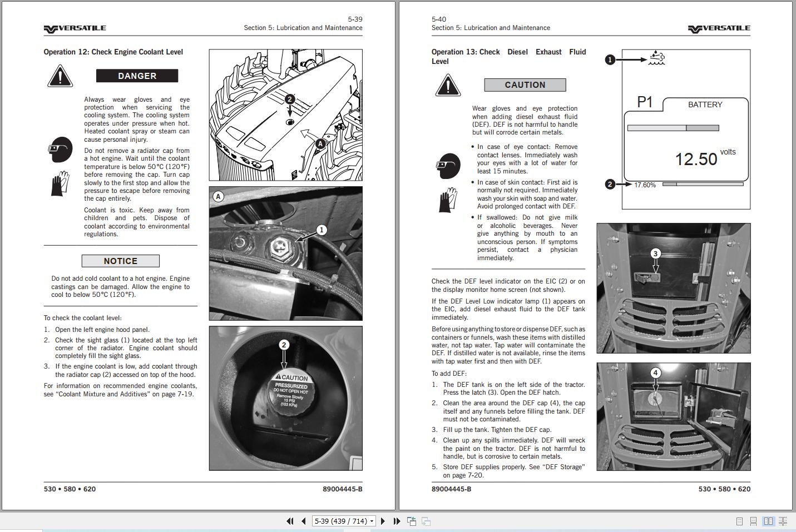The image size is (796, 532).
Task: Switch to continuous scrolling page view
Action: (753, 521)
